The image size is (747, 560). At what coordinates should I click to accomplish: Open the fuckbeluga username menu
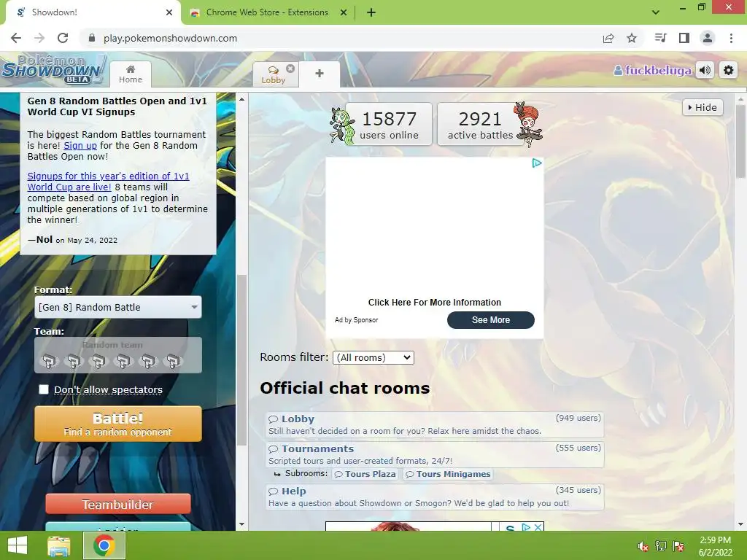pos(652,71)
